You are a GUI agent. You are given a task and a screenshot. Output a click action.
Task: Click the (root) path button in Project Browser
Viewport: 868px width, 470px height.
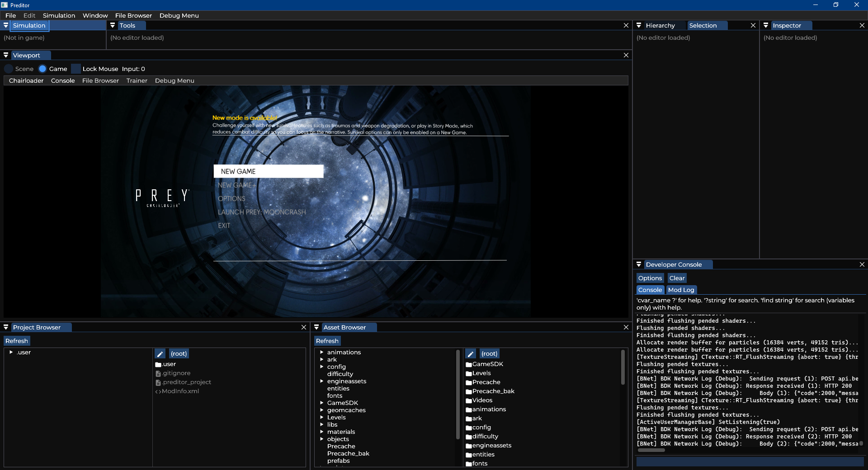pos(179,354)
